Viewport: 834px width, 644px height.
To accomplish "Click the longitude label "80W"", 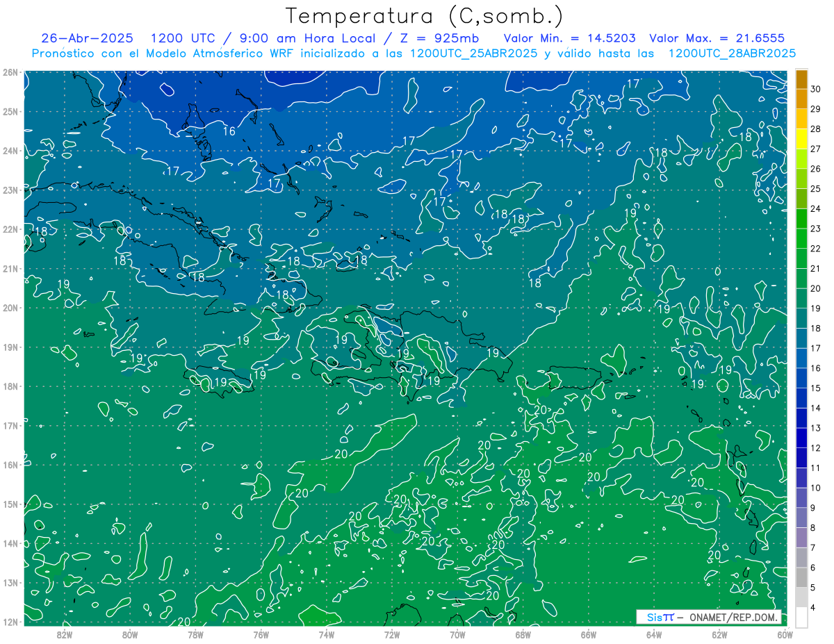I will (x=130, y=634).
